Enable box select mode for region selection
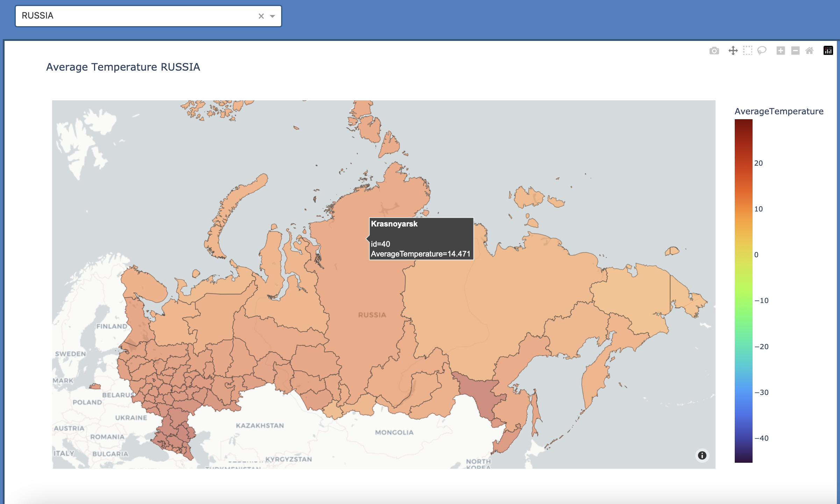The image size is (840, 504). coord(748,51)
